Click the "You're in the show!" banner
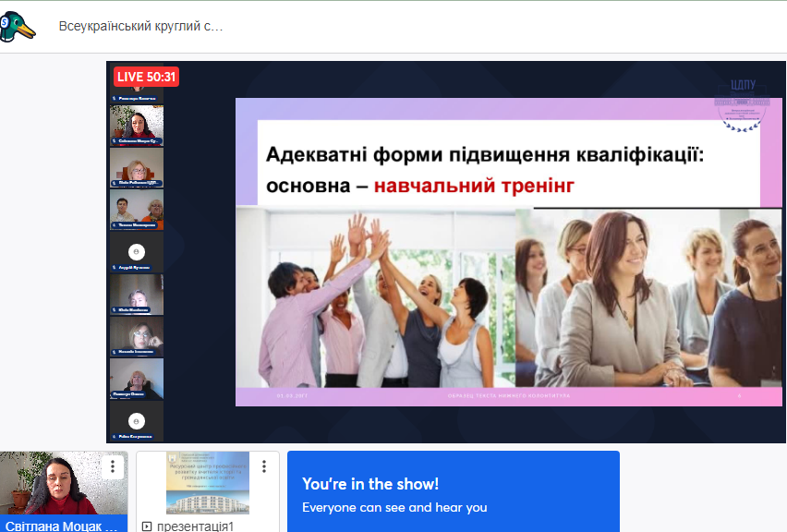 pos(453,494)
